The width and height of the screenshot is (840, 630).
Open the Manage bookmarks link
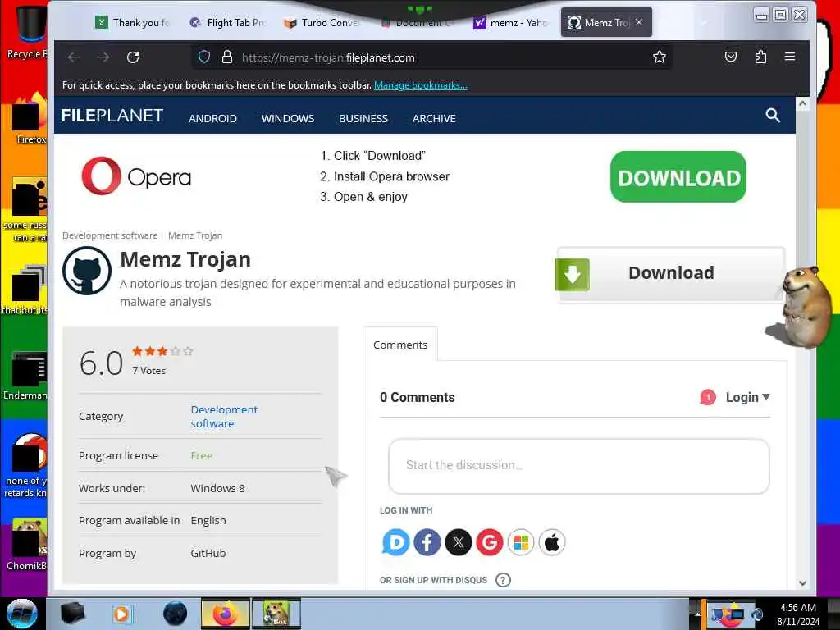421,85
